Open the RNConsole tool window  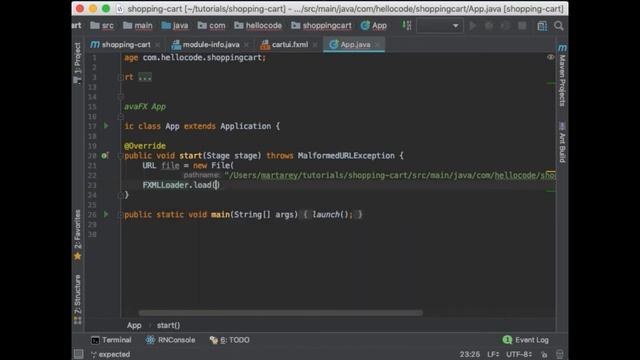tap(171, 340)
